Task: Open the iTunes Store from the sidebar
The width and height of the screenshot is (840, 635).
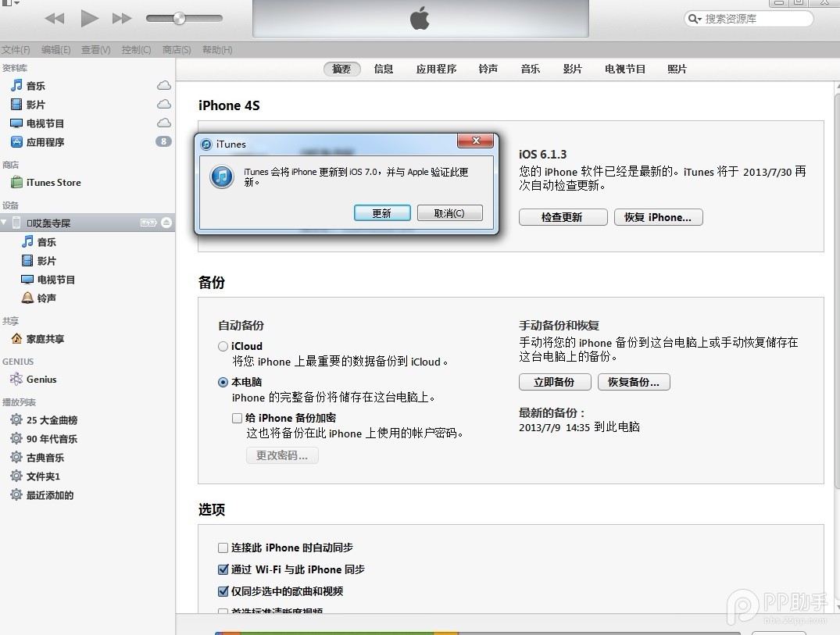Action: (52, 182)
